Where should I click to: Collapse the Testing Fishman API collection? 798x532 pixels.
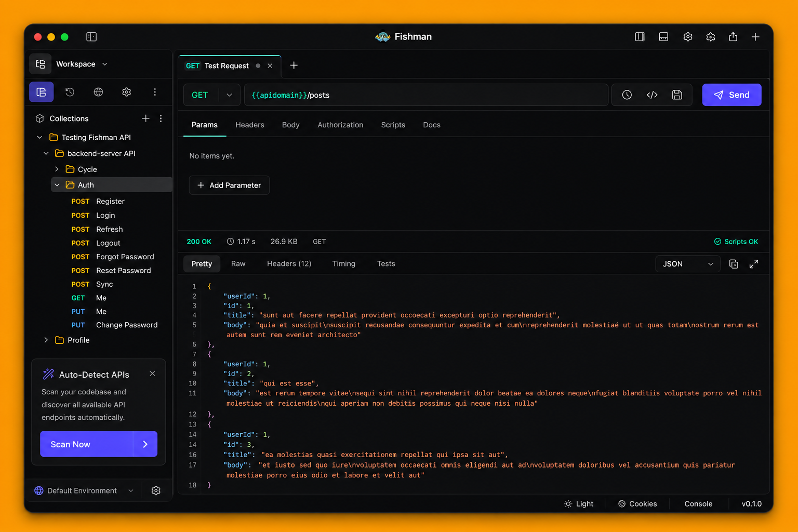39,137
